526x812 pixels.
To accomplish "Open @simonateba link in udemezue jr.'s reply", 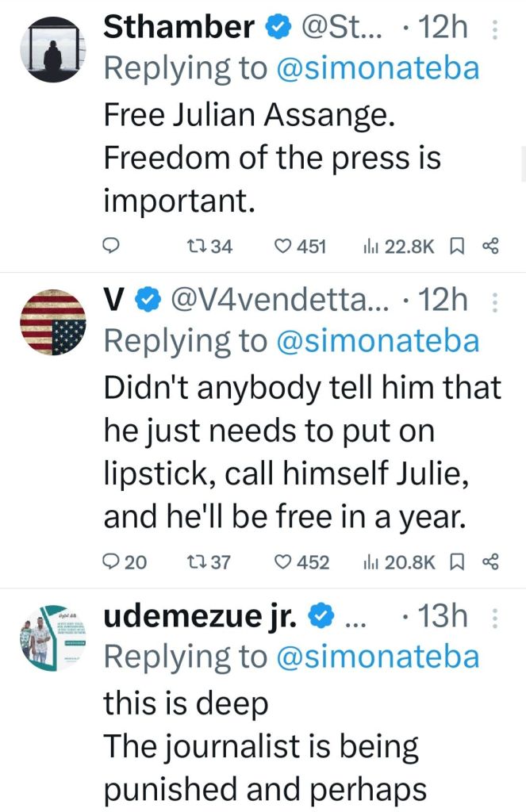I will (377, 657).
